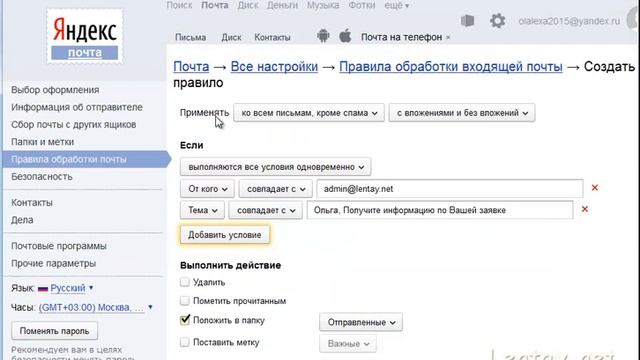The height and width of the screenshot is (360, 640).
Task: Click the Yandex Mail logo
Action: coord(84,36)
